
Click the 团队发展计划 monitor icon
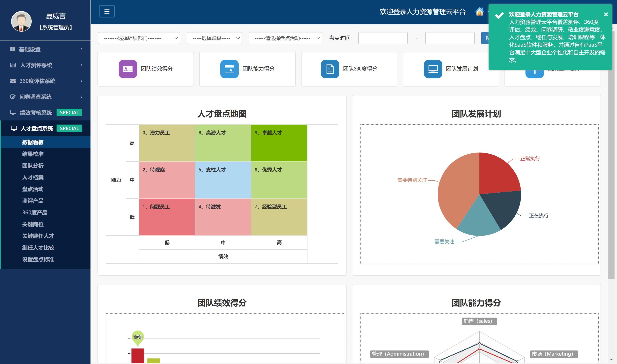tap(433, 69)
